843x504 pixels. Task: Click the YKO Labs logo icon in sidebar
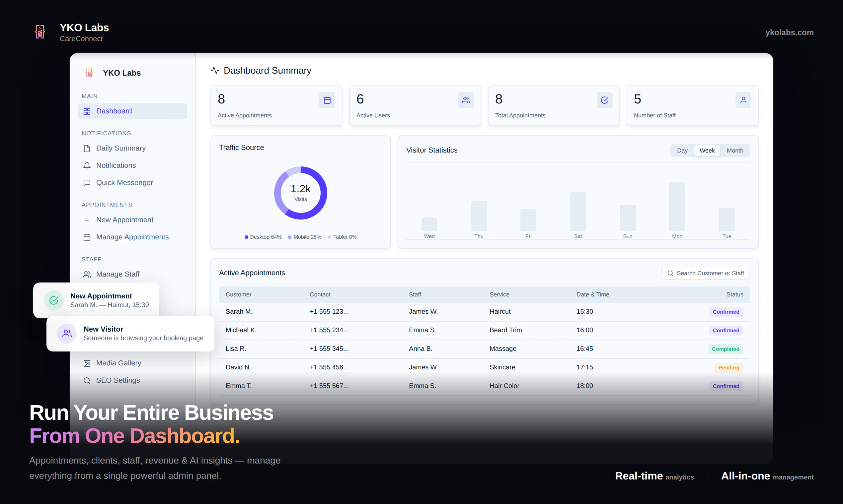[x=89, y=73]
